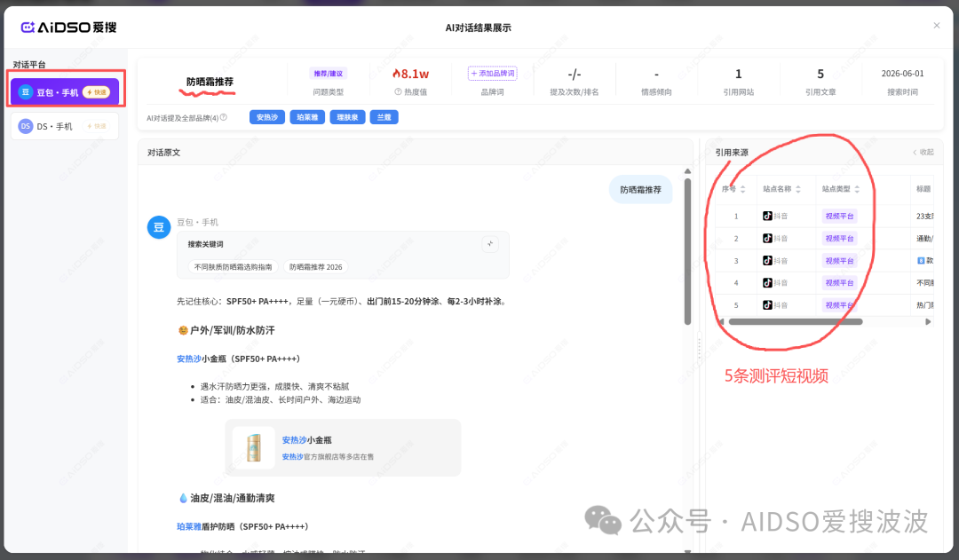Close the AI对话结果展示 dialog
This screenshot has height=560, width=959.
click(937, 26)
